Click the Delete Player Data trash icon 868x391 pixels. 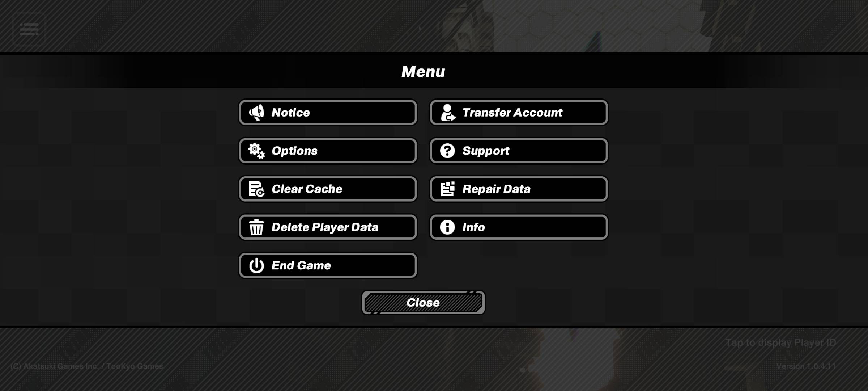[x=256, y=227]
